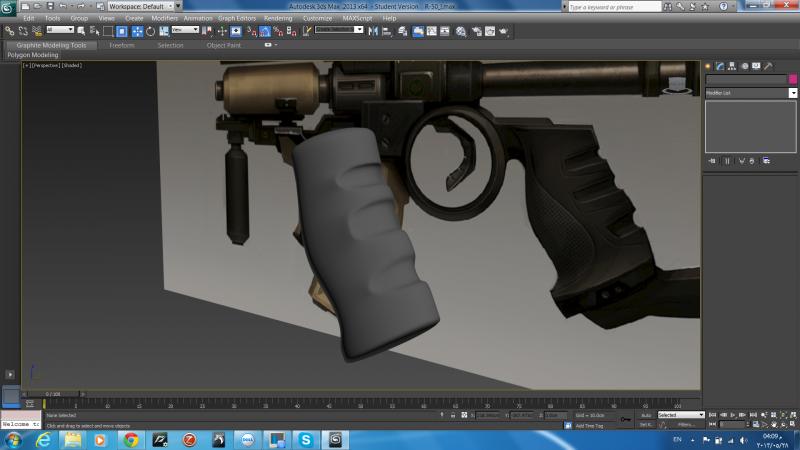Click the time slider 0 / 100 handle

(53, 394)
